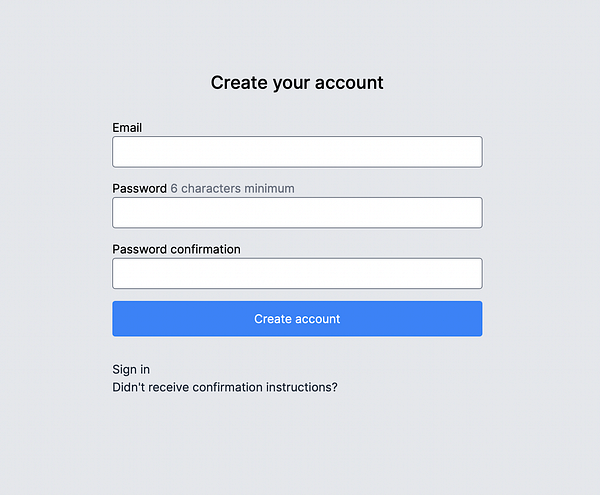Click the field below "6 characters minimum"
The image size is (600, 495).
coord(297,213)
